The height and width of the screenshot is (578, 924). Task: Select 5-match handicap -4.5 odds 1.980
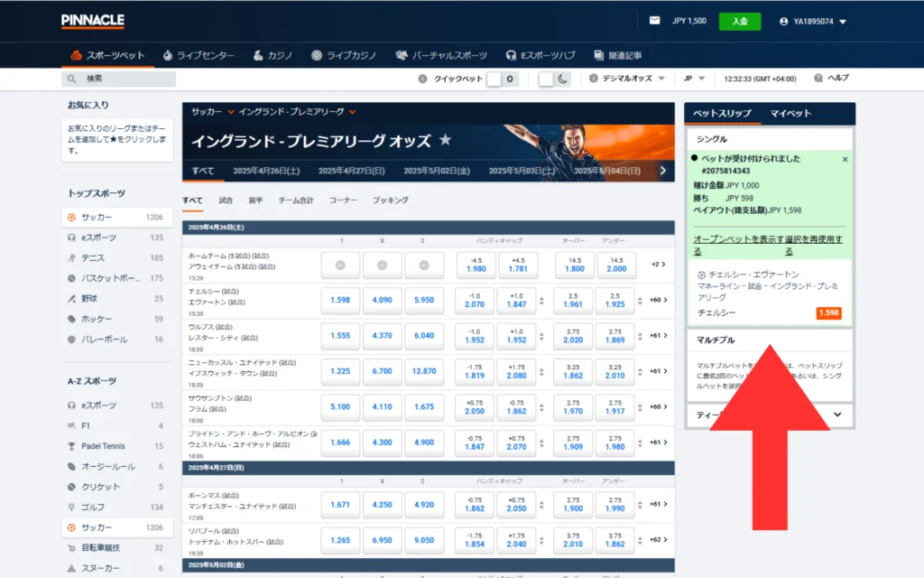coord(476,265)
